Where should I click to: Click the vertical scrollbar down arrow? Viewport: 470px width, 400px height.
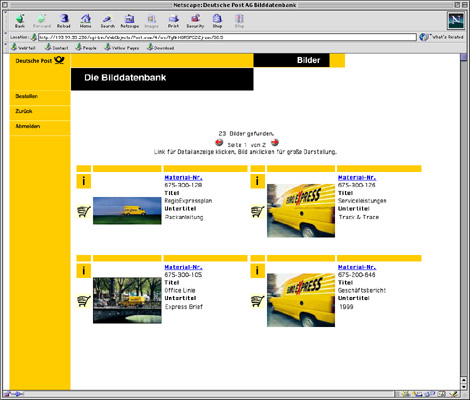(x=464, y=387)
